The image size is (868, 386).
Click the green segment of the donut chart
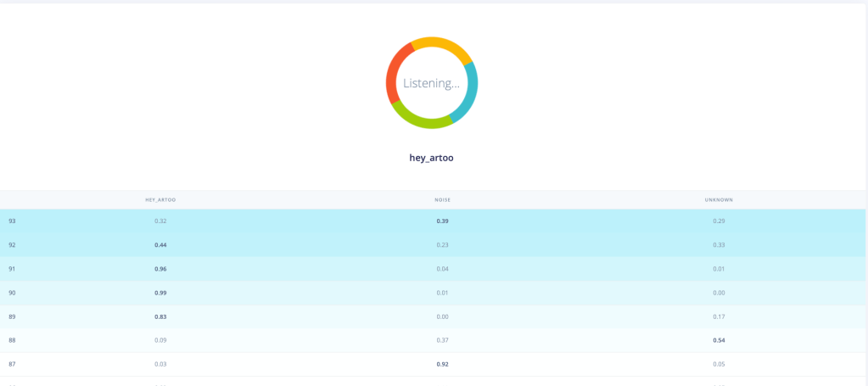420,120
